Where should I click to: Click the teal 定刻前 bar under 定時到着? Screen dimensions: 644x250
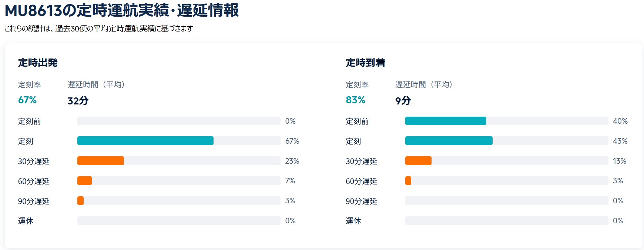pyautogui.click(x=446, y=121)
